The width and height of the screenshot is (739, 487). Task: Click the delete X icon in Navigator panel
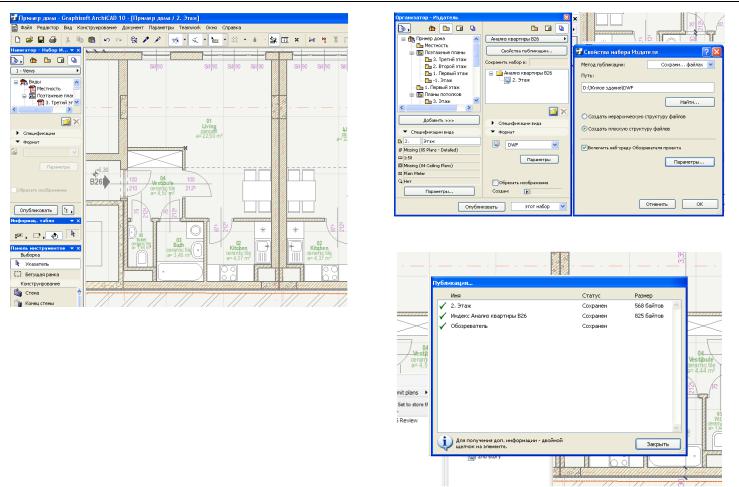[76, 122]
